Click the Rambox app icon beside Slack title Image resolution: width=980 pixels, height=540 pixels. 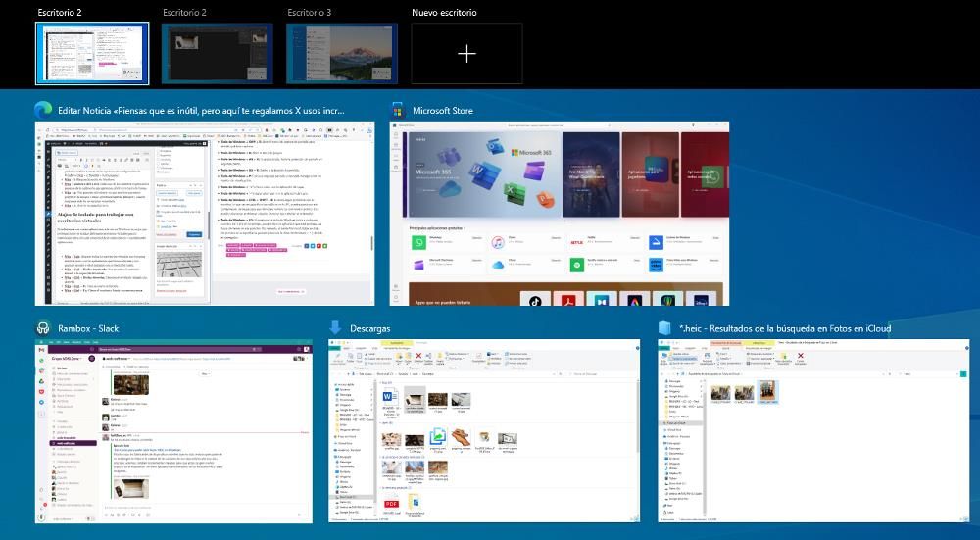[42, 328]
